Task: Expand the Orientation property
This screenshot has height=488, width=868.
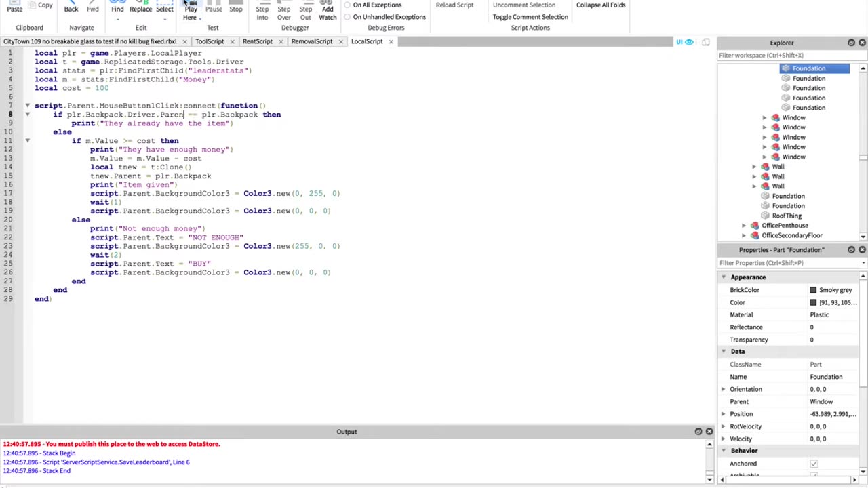Action: coord(723,389)
